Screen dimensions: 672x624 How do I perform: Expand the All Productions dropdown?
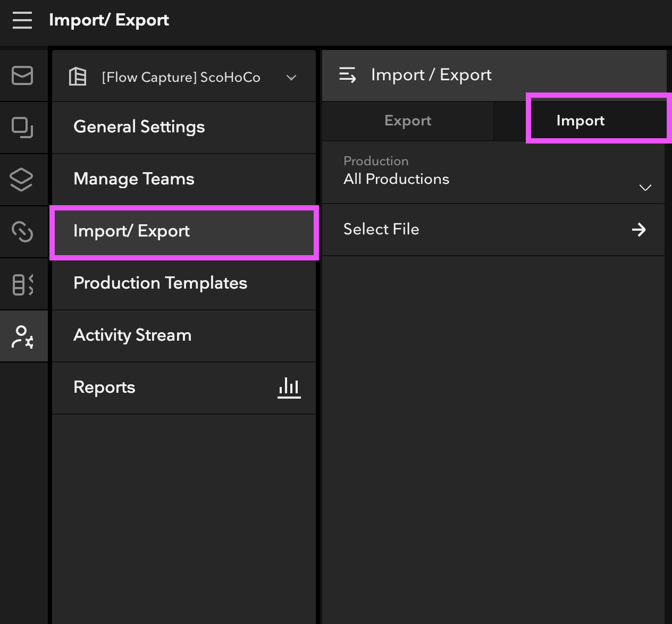coord(645,188)
